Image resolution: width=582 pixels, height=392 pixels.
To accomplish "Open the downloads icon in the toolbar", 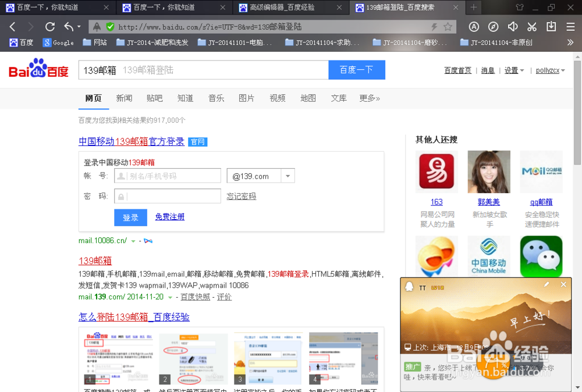I will point(551,27).
